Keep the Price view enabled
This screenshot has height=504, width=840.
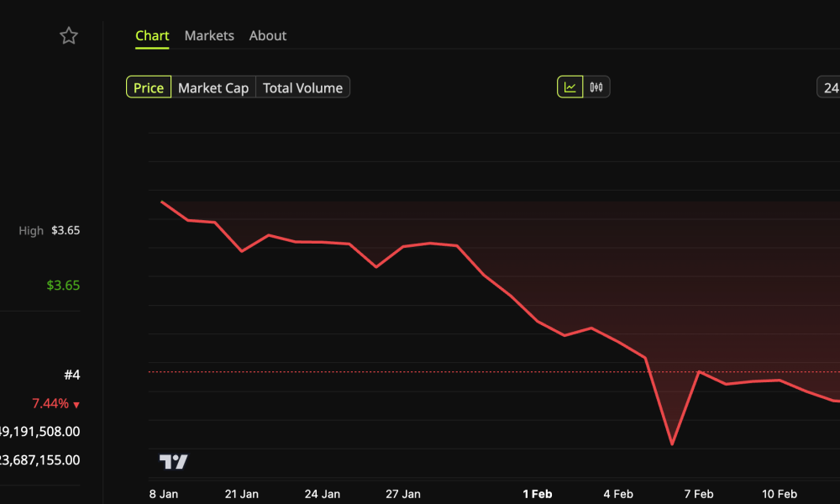coord(148,87)
